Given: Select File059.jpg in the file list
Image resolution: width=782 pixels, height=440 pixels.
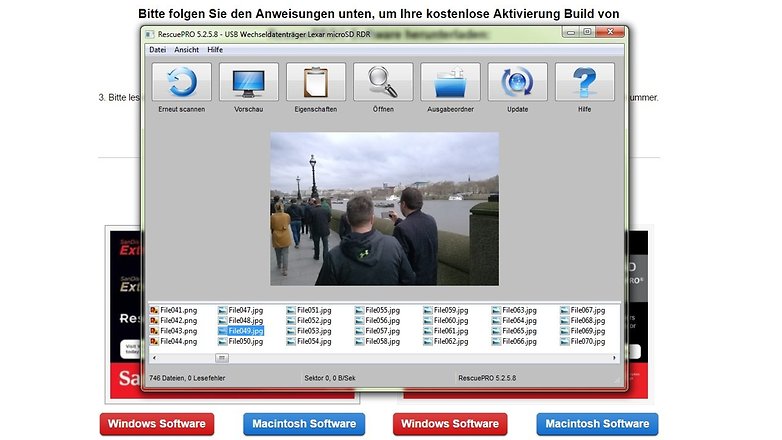Looking at the screenshot, I should click(446, 310).
